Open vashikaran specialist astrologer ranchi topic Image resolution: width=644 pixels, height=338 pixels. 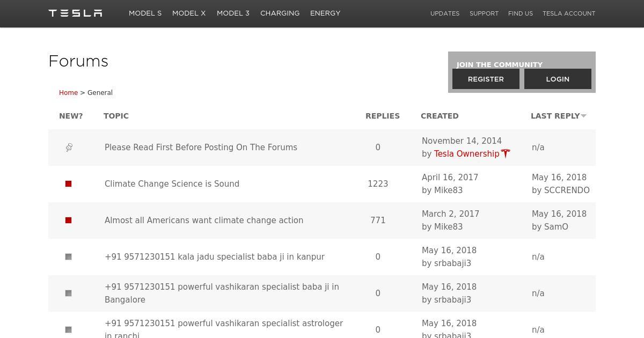point(224,329)
